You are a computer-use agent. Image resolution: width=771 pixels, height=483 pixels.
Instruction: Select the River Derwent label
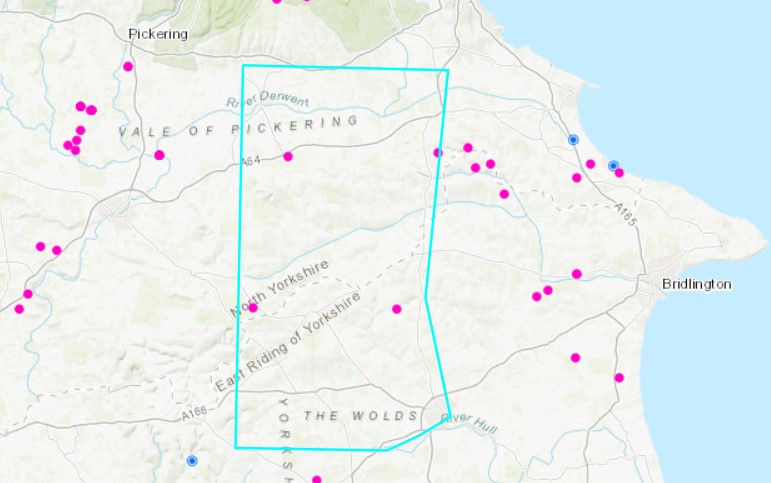(268, 101)
